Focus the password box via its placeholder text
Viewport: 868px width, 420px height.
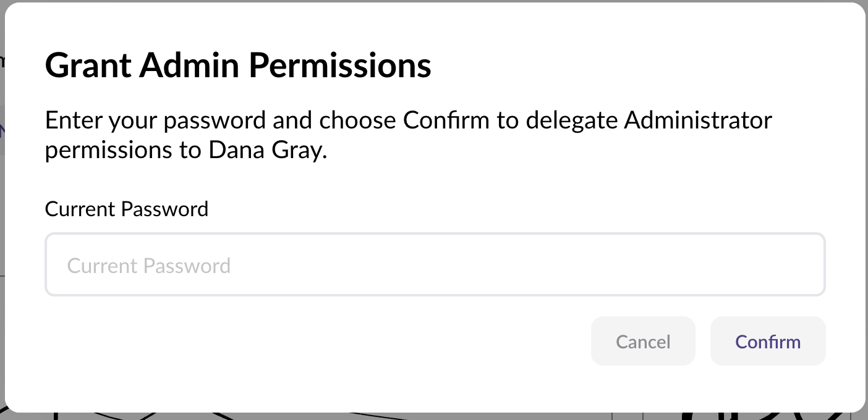[149, 266]
